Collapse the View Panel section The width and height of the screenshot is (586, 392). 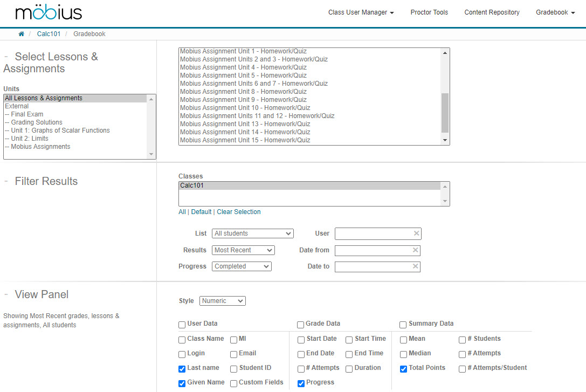point(6,295)
